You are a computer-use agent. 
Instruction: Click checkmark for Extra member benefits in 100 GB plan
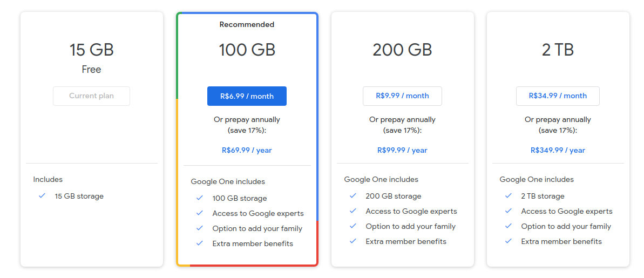coord(200,243)
